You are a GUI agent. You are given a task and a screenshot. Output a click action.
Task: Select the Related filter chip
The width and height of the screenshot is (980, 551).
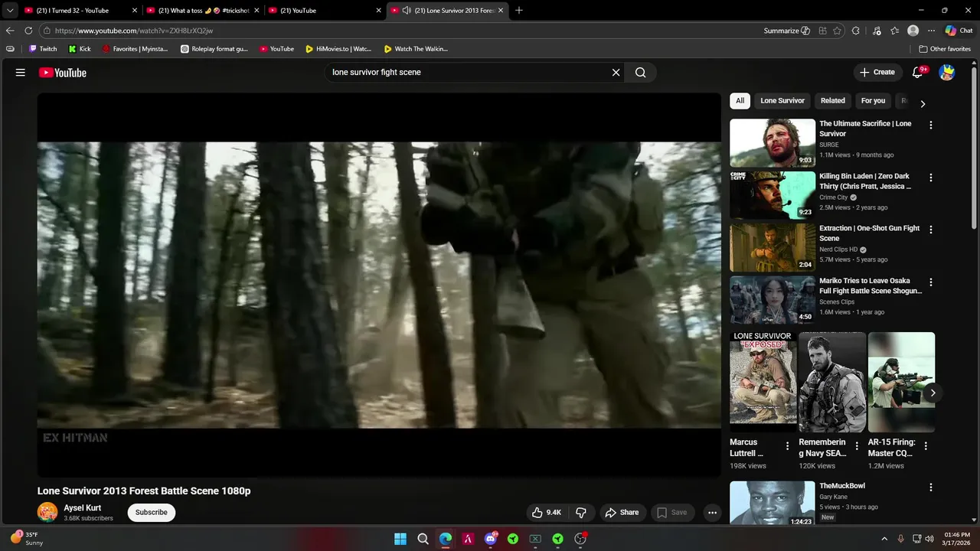pos(833,100)
